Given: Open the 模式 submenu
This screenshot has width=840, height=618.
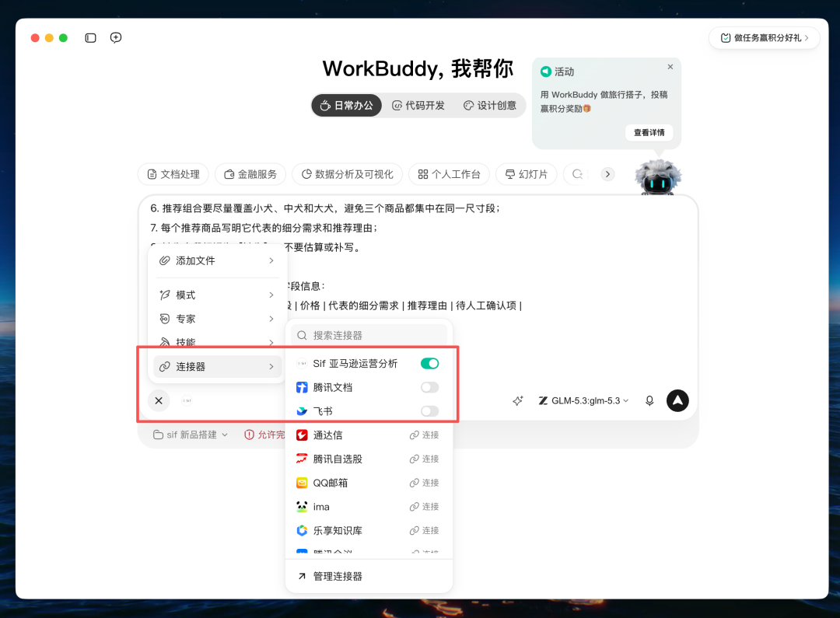Looking at the screenshot, I should [218, 295].
